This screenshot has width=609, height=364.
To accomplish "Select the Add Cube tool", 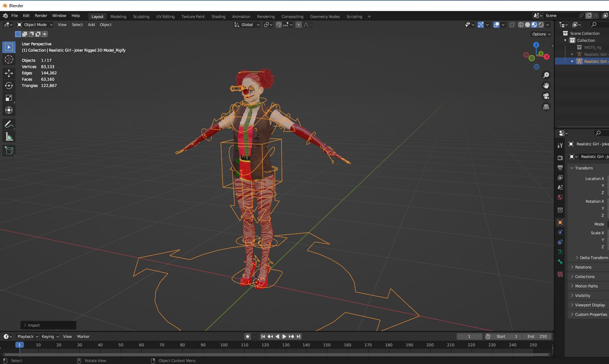I will [9, 151].
